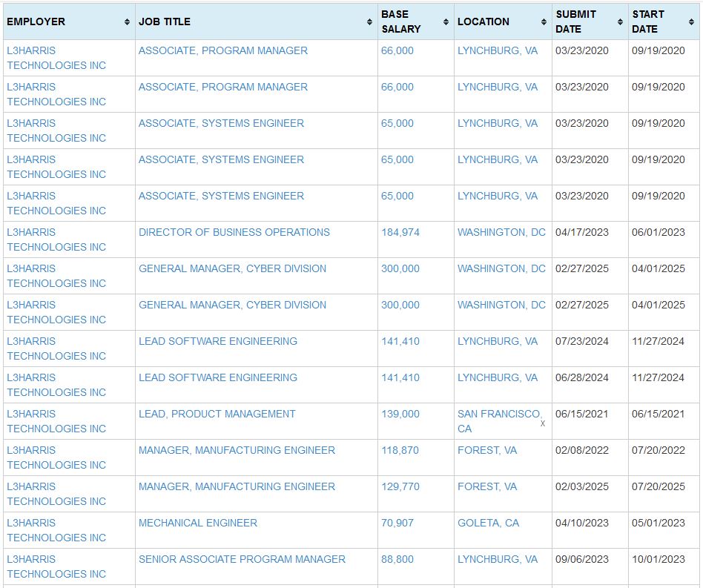Sort table by the Employer column arrows
Image resolution: width=703 pixels, height=588 pixels.
127,22
